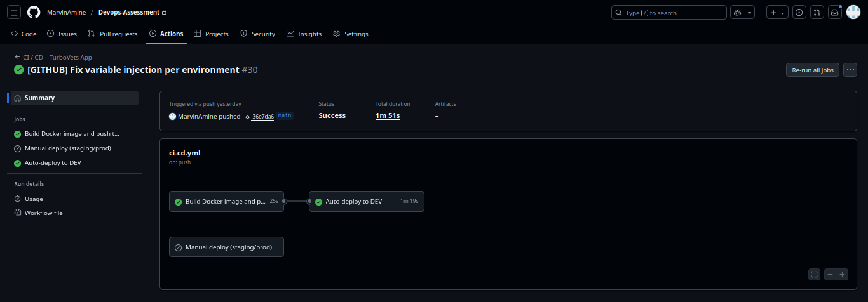Open Build Docker image job in sidebar
The height and width of the screenshot is (302, 868).
[x=74, y=134]
